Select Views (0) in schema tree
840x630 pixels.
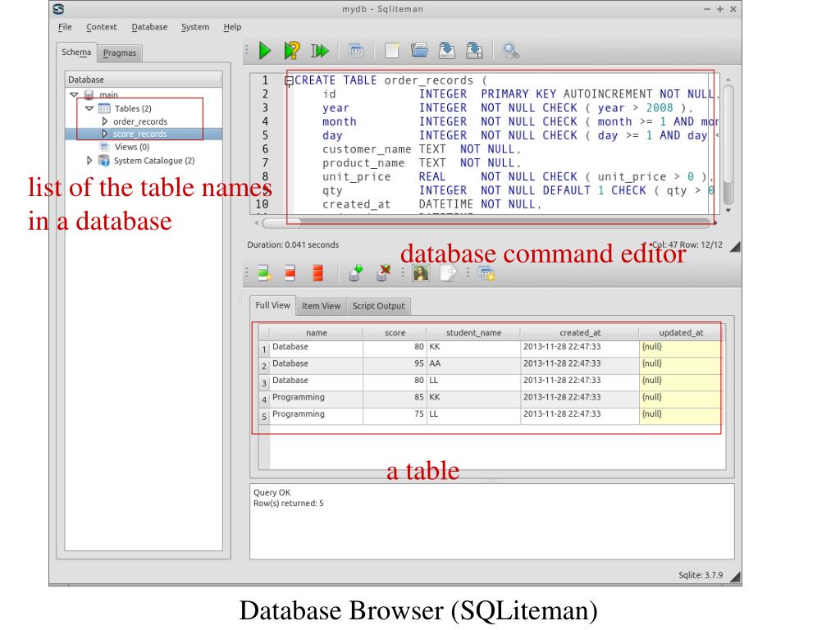tap(132, 147)
